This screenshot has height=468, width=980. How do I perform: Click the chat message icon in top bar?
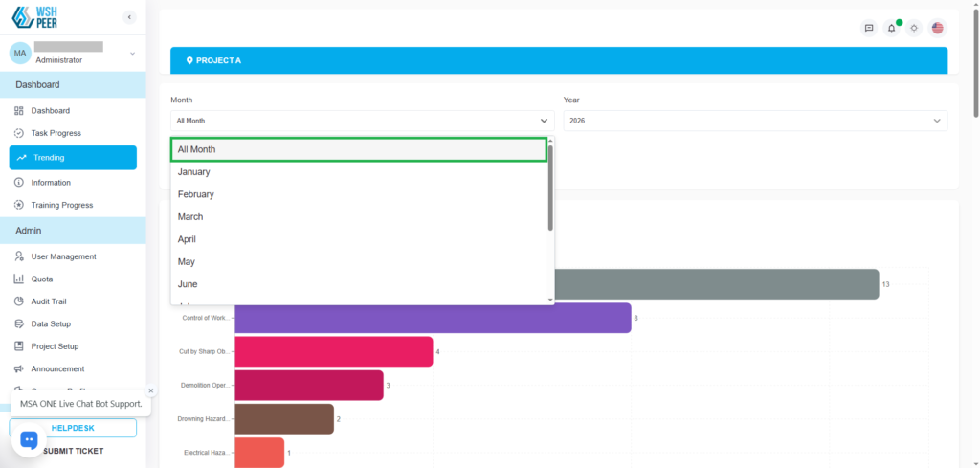click(869, 28)
